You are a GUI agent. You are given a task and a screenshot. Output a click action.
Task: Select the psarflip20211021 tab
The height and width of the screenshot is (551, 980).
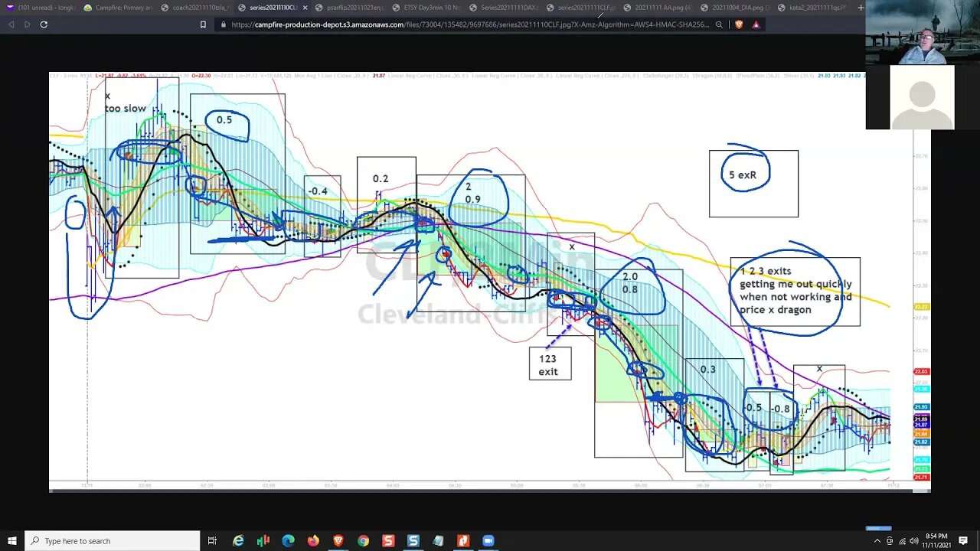349,8
